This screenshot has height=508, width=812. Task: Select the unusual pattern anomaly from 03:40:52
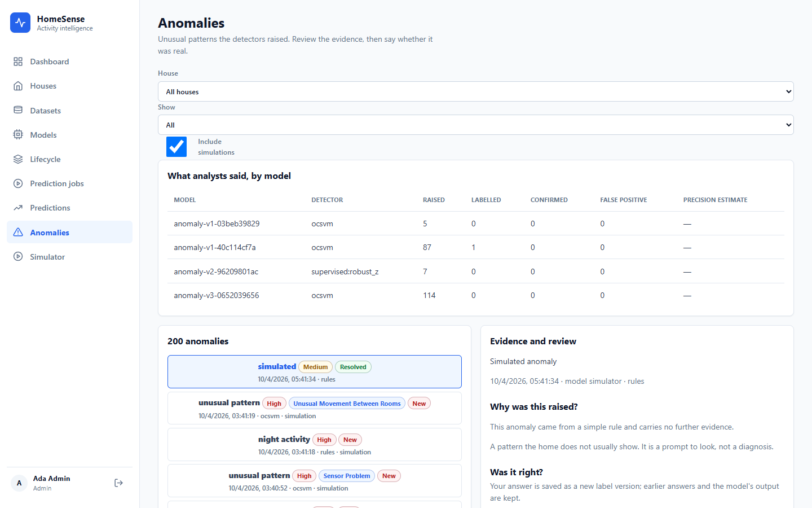tap(315, 480)
